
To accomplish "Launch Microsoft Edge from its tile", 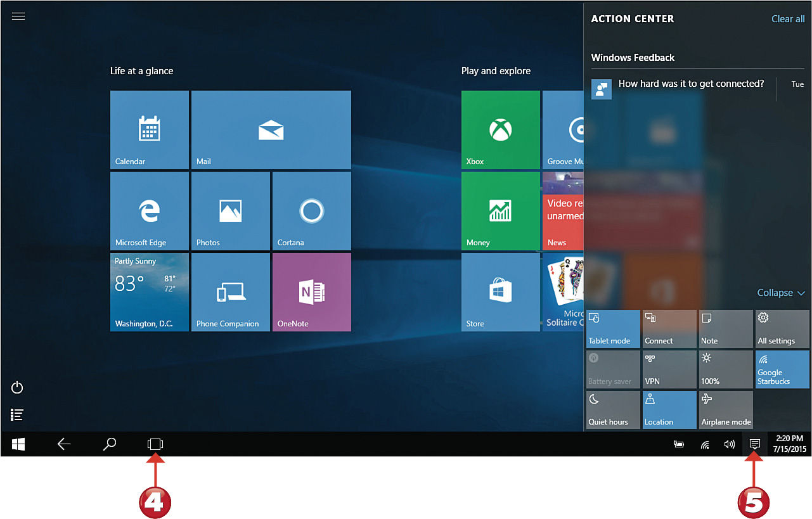I will click(x=150, y=211).
